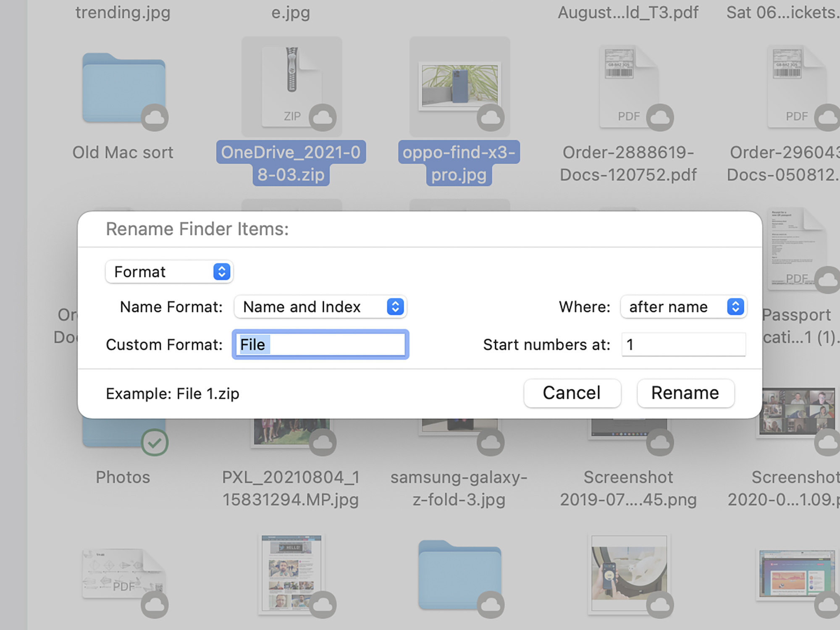Click cloud status badge on OneDrive zip
This screenshot has width=840, height=630.
(323, 117)
